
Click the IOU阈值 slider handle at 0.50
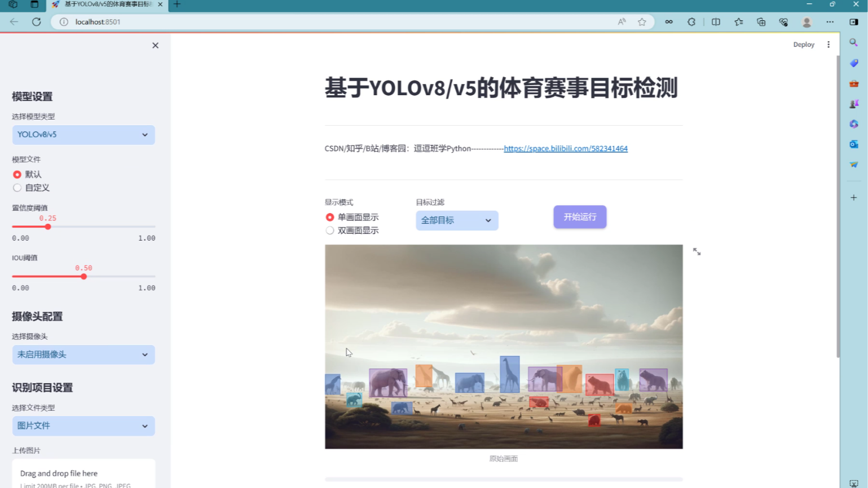tap(83, 277)
